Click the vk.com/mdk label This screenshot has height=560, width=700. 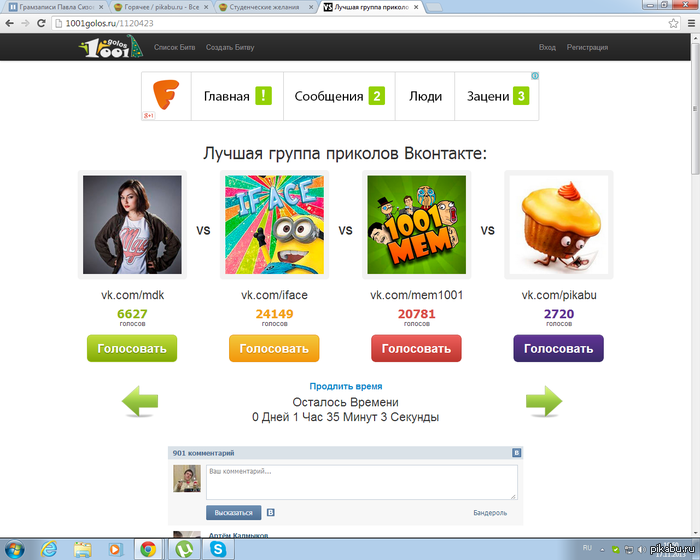click(x=133, y=295)
